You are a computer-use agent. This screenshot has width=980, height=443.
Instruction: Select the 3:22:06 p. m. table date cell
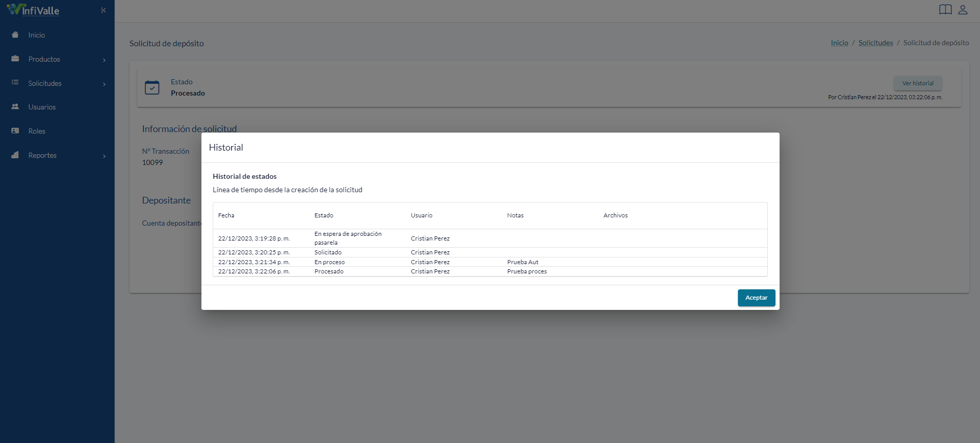(254, 271)
